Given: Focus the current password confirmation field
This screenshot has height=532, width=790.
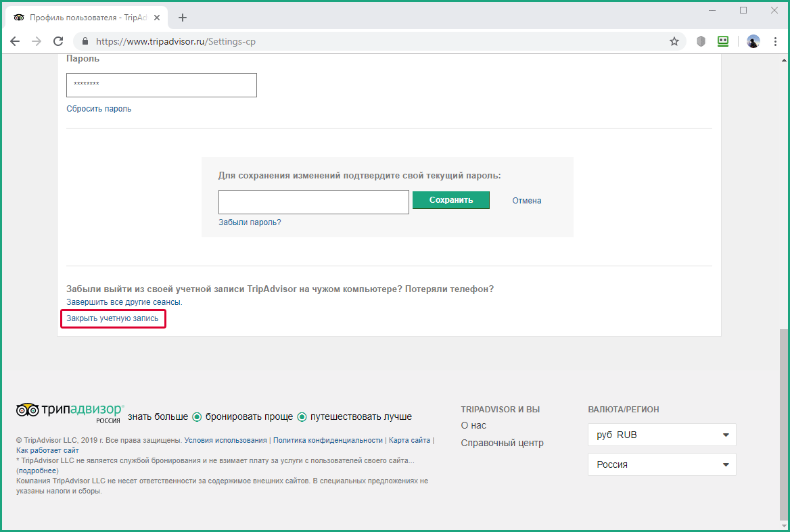Looking at the screenshot, I should (x=313, y=202).
